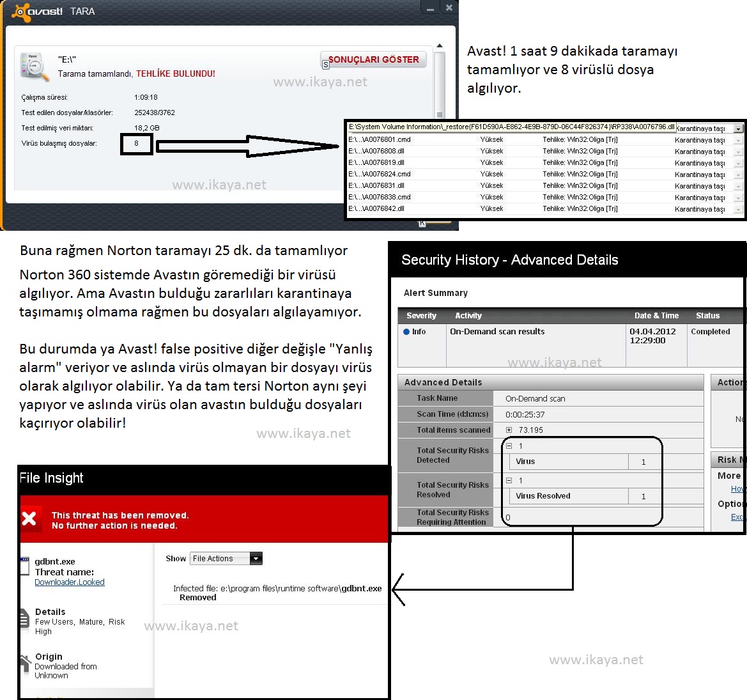Collapse Total Security Risks Resolved
This screenshot has width=747, height=700.
509,480
